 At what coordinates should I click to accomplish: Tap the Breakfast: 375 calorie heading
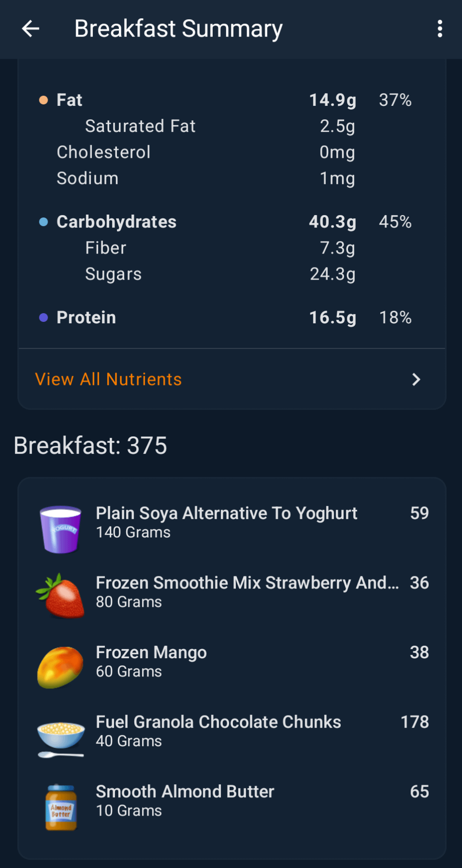(x=90, y=446)
